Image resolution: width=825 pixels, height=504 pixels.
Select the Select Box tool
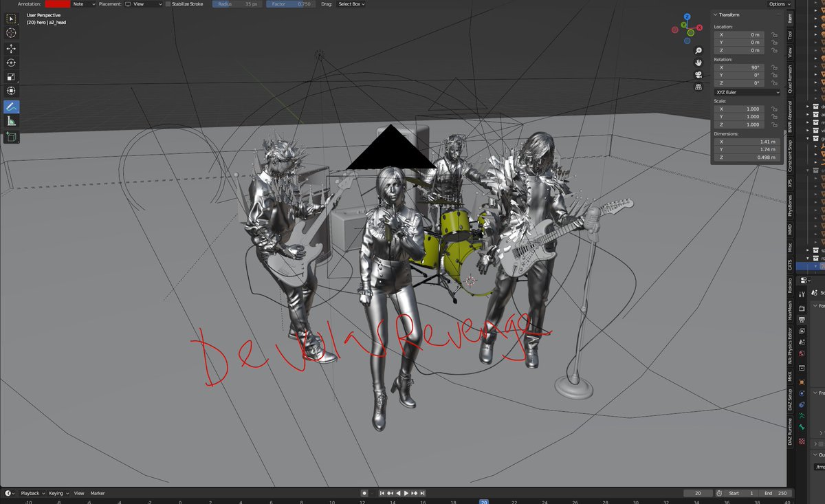(11, 19)
